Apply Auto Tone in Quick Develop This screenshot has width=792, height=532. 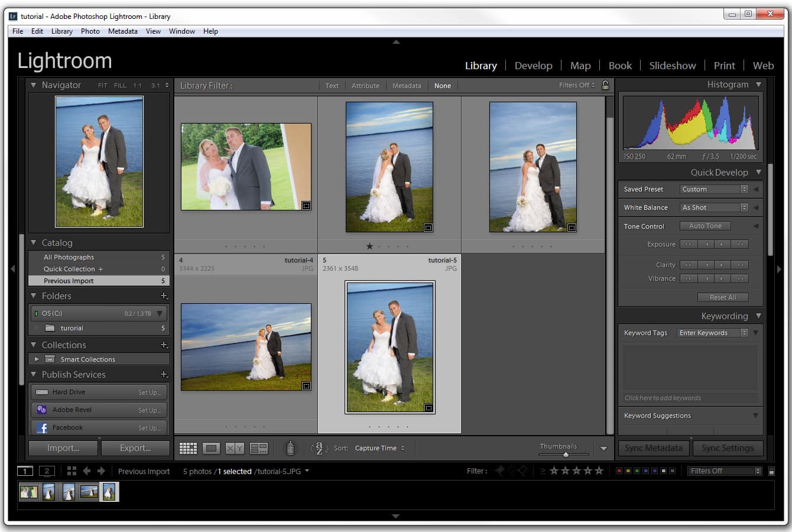705,225
